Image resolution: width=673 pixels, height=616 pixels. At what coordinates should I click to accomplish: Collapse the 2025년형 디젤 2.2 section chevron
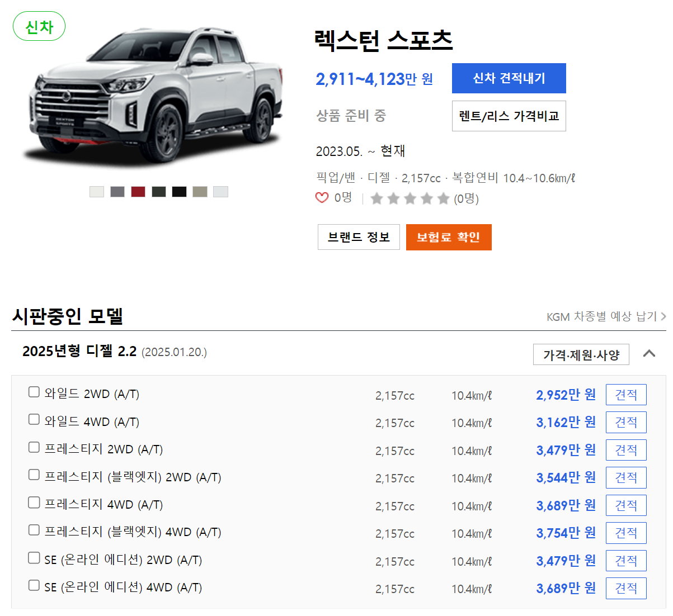point(649,353)
